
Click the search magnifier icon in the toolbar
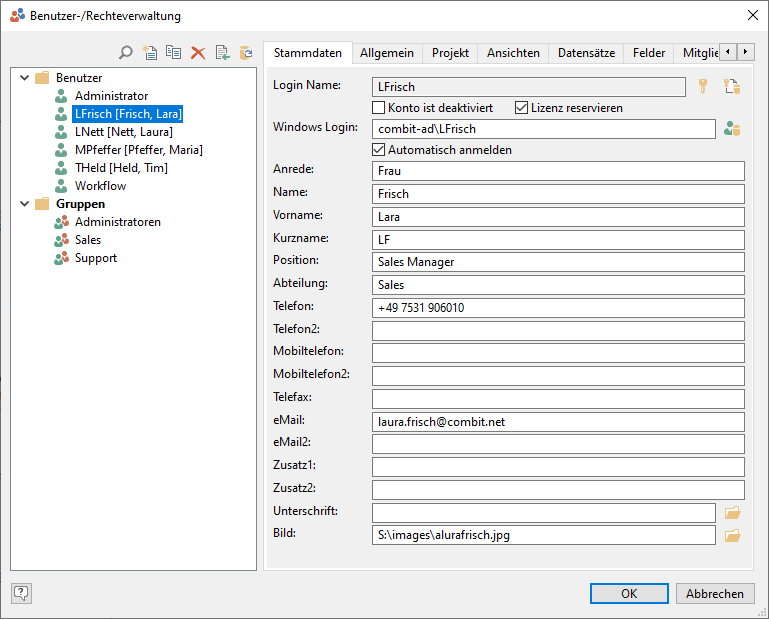click(x=126, y=53)
